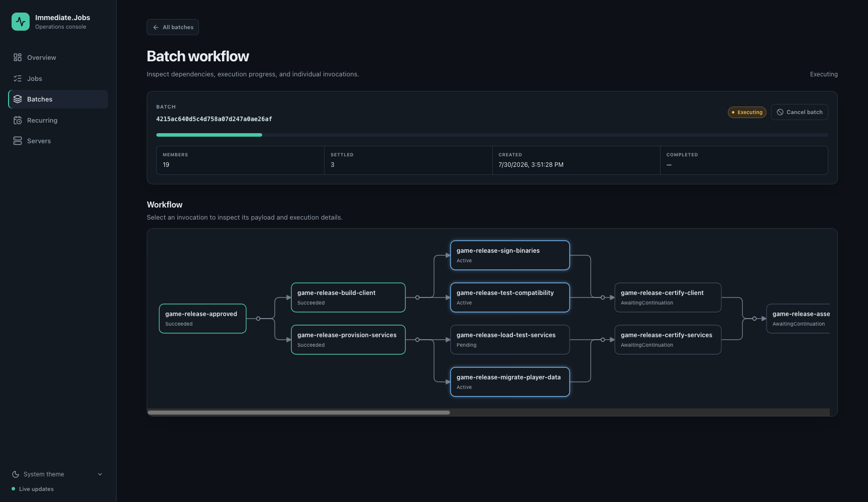Click the Batch workflow heading
Screen dimensions: 868x502
coord(198,56)
